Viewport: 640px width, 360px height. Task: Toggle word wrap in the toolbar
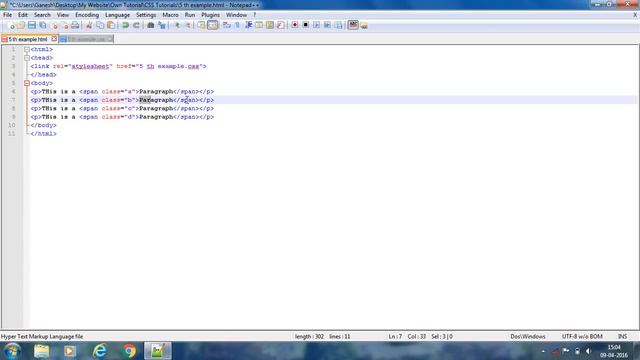(227, 25)
